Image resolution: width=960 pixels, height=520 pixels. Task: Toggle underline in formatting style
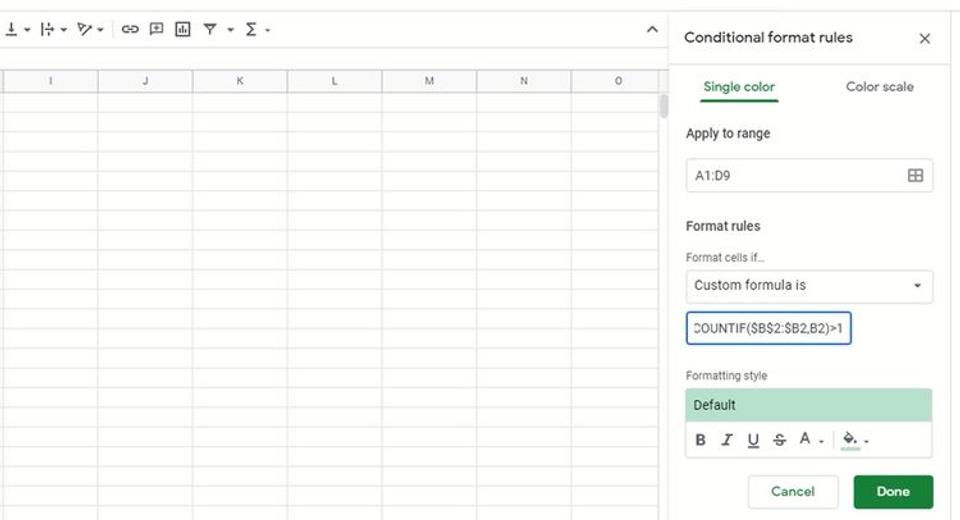pyautogui.click(x=753, y=440)
